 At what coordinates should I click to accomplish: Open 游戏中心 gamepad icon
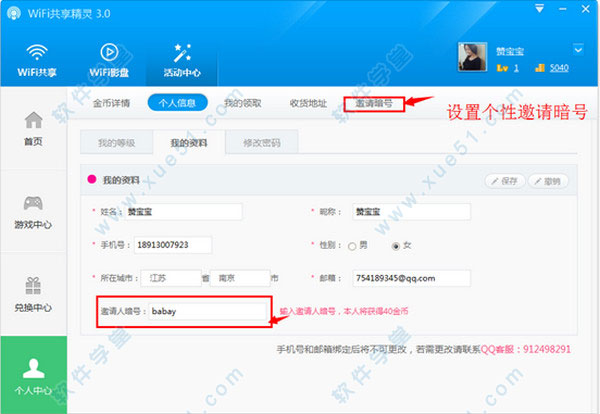pyautogui.click(x=33, y=203)
